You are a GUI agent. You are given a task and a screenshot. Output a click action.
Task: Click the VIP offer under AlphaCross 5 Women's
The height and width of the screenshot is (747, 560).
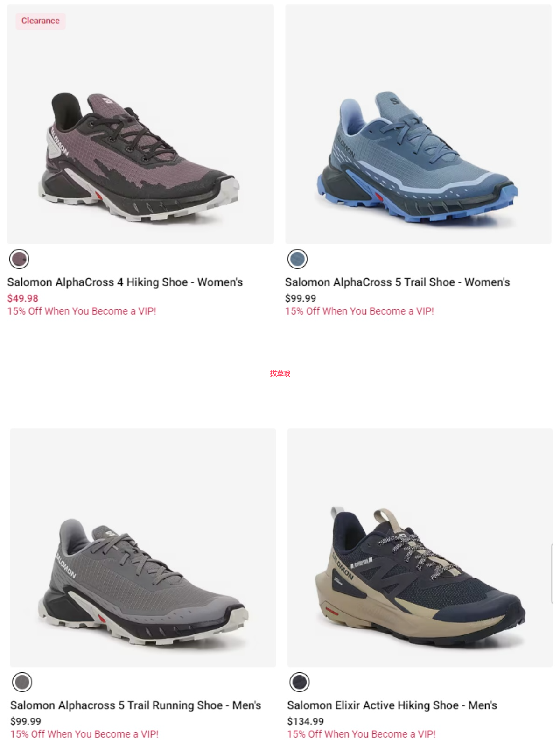[360, 311]
